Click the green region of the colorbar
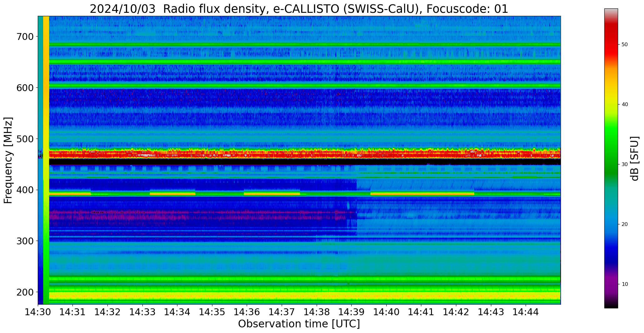This screenshot has width=644, height=333. tap(611, 150)
